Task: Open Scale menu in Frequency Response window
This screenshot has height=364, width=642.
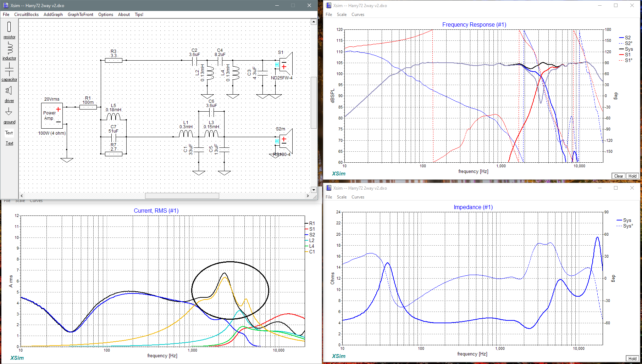Action: tap(342, 15)
